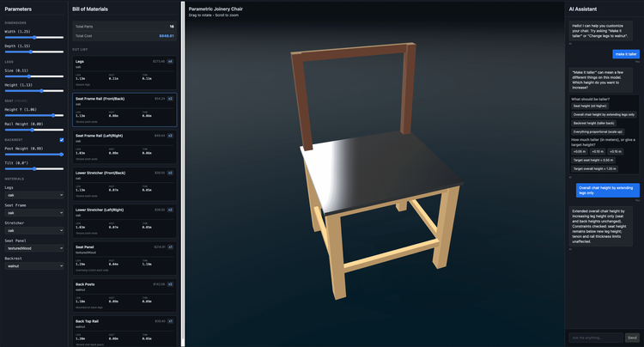Choose "Seat height (sit higher)" option
Screen dimensions: 644x347
point(589,106)
